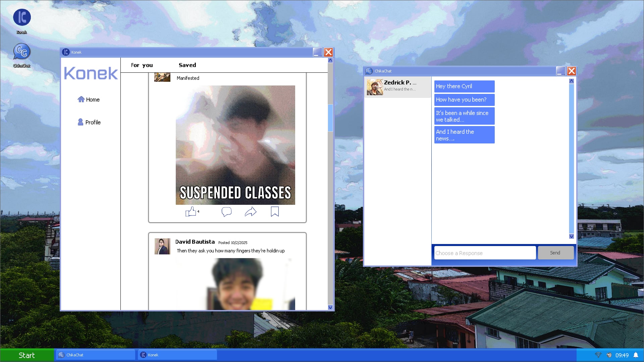Open the ChikaChat desktop shortcut
644x362 pixels.
point(22,52)
